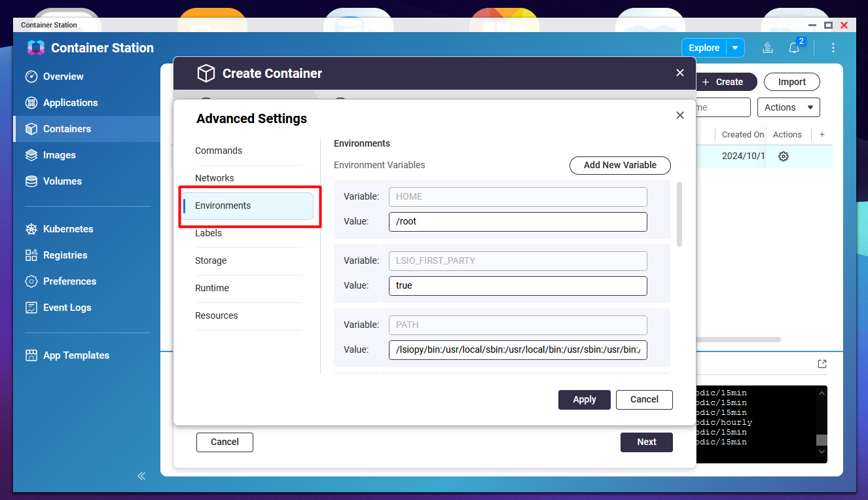The image size is (868, 500).
Task: Switch to the Networks settings tab
Action: click(x=215, y=178)
